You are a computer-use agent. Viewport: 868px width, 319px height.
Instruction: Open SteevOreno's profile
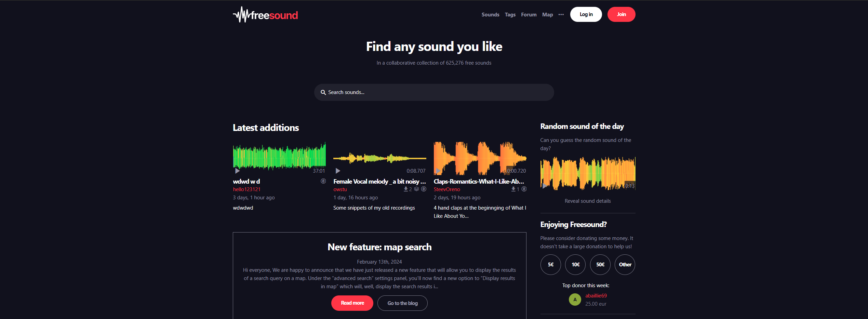point(446,189)
